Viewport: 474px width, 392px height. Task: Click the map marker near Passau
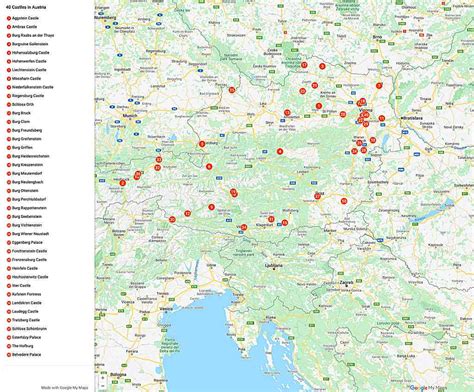click(232, 90)
